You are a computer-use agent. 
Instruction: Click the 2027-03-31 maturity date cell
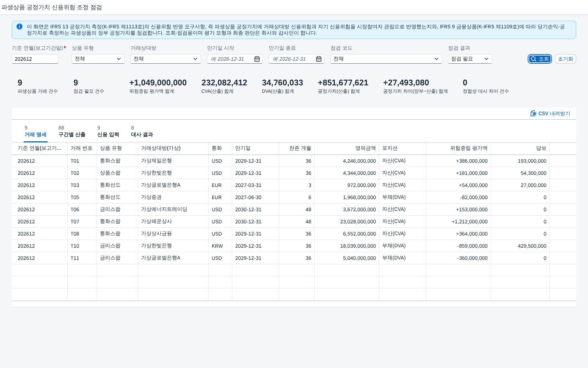(255, 185)
